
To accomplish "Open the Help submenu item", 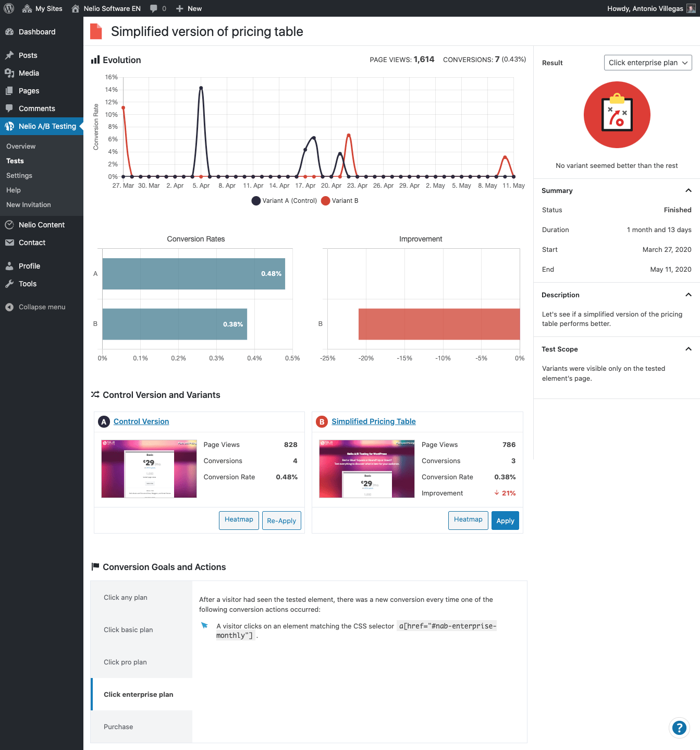I will [x=14, y=190].
